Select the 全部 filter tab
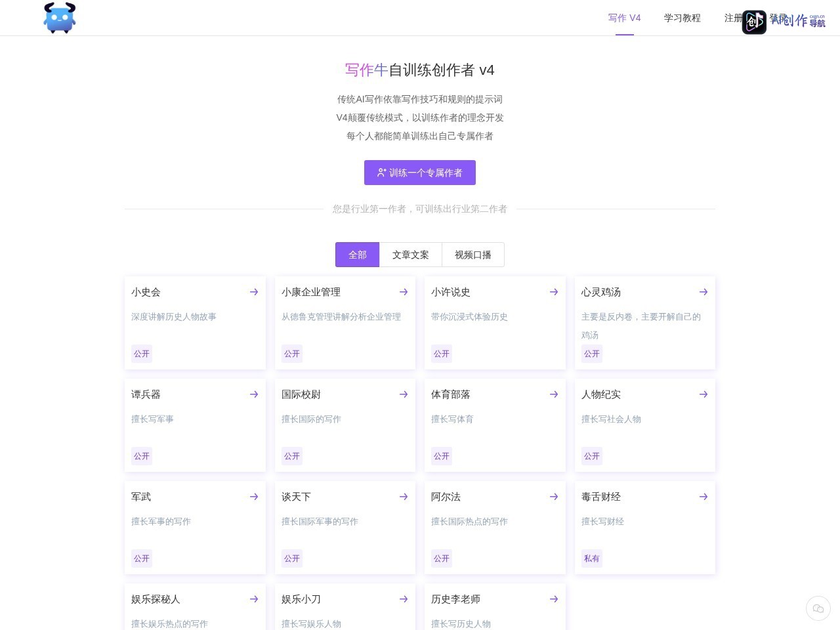 tap(358, 255)
